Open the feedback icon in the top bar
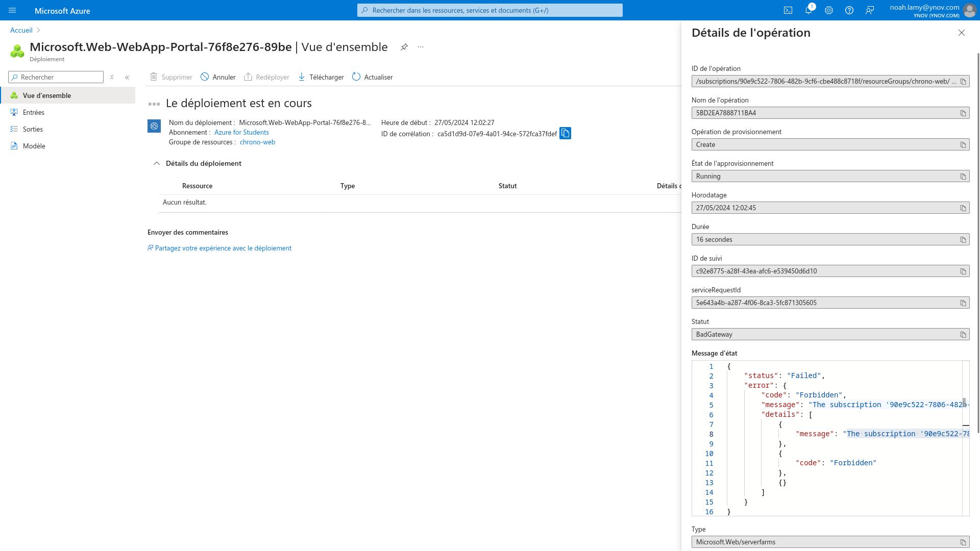Viewport: 980px width, 551px height. (x=870, y=10)
